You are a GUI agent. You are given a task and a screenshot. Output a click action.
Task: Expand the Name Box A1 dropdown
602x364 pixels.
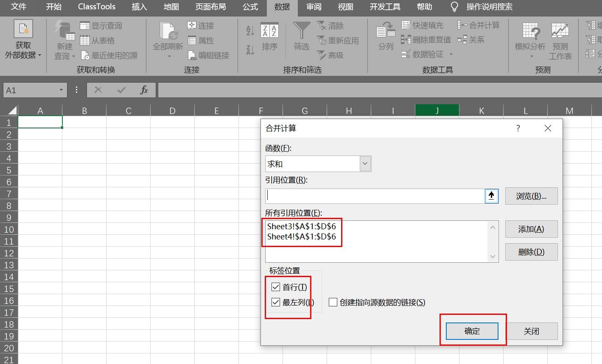coord(61,90)
